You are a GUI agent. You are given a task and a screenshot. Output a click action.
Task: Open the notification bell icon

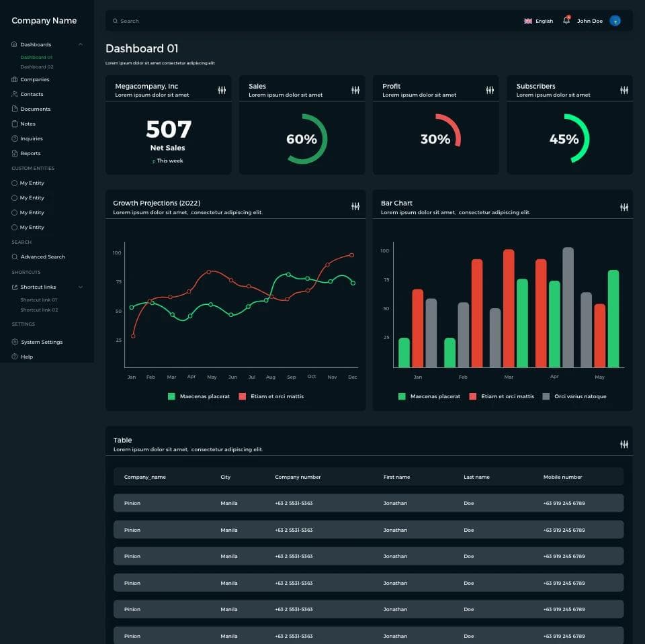click(566, 20)
